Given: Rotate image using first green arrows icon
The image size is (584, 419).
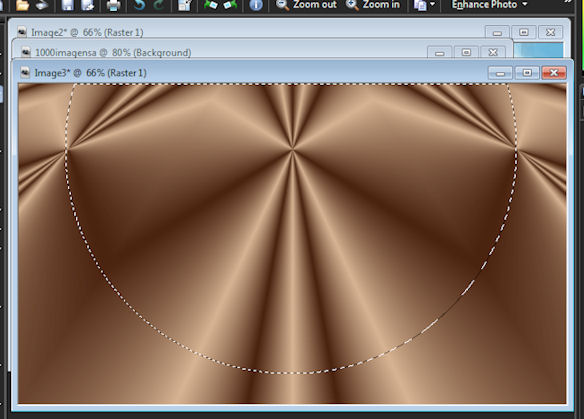Looking at the screenshot, I should 211,5.
